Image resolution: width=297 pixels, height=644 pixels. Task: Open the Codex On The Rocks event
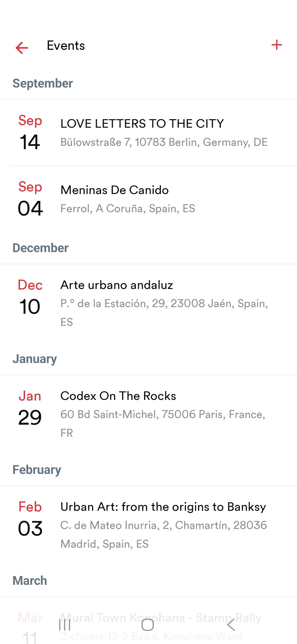118,396
